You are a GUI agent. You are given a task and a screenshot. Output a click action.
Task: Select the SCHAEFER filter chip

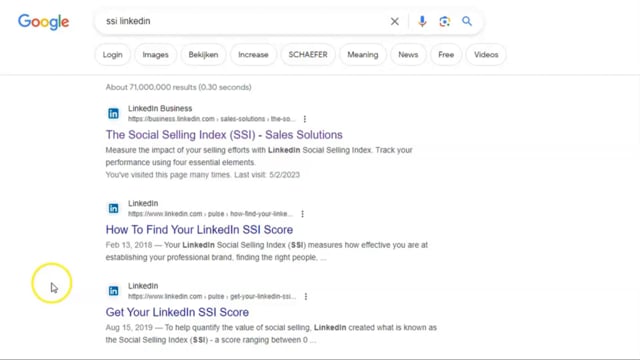(x=308, y=54)
